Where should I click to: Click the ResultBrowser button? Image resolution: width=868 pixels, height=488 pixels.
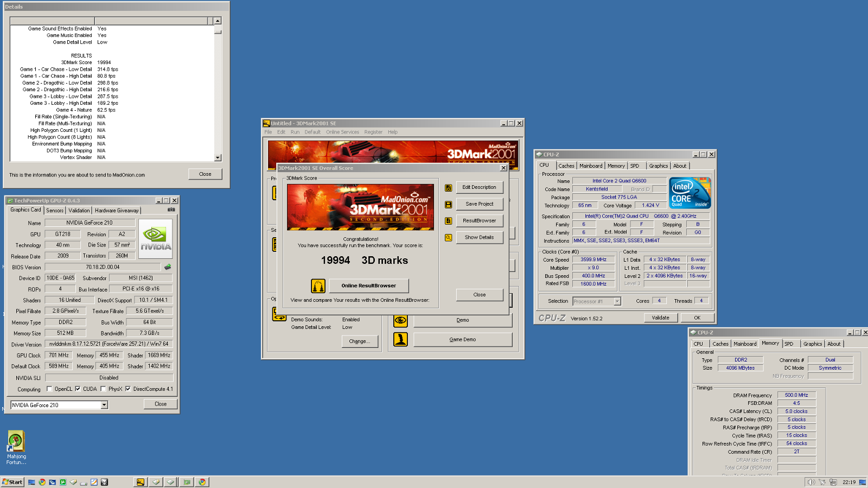pos(480,221)
